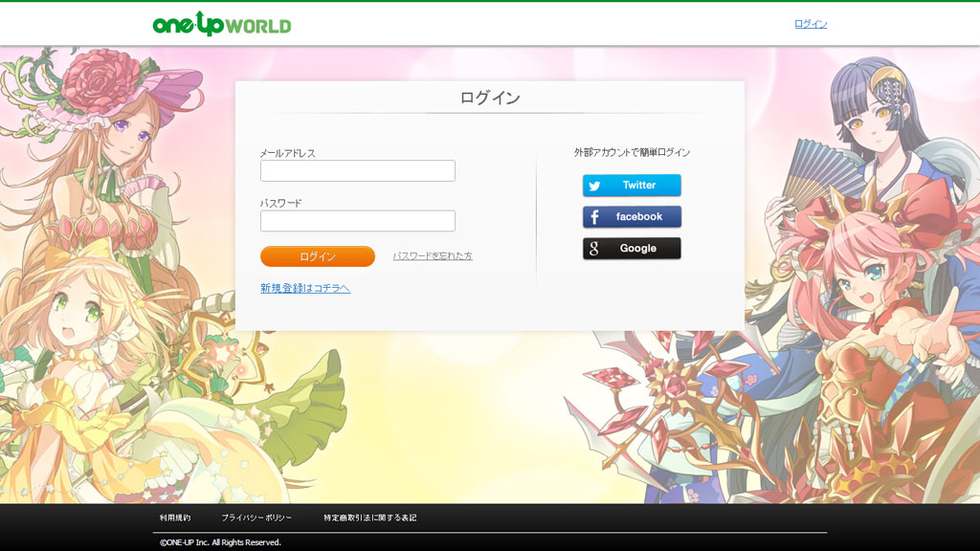The width and height of the screenshot is (980, 551).
Task: Open the 新規登録はコチラへ link
Action: 305,288
